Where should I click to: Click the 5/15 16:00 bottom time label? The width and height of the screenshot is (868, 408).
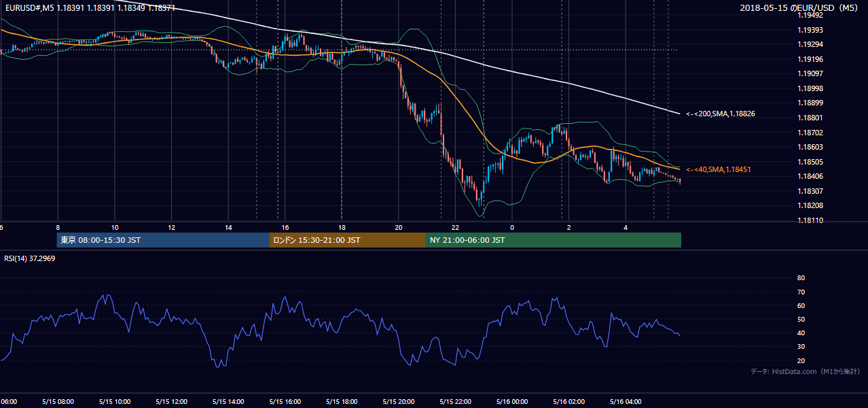285,401
